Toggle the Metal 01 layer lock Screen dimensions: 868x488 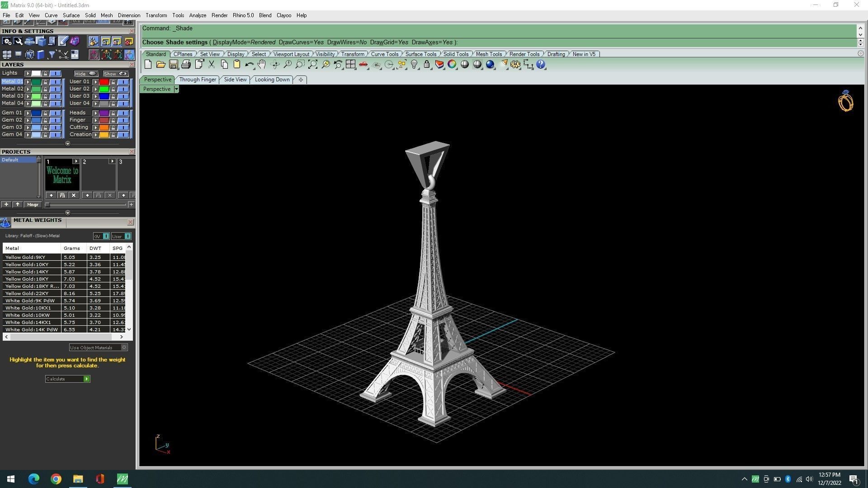45,82
